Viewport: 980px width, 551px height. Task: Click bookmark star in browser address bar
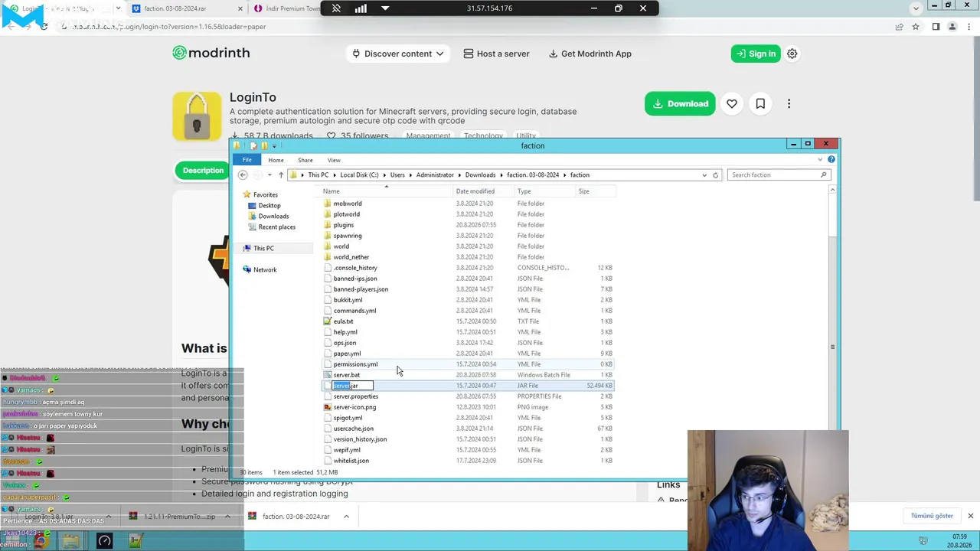click(916, 27)
